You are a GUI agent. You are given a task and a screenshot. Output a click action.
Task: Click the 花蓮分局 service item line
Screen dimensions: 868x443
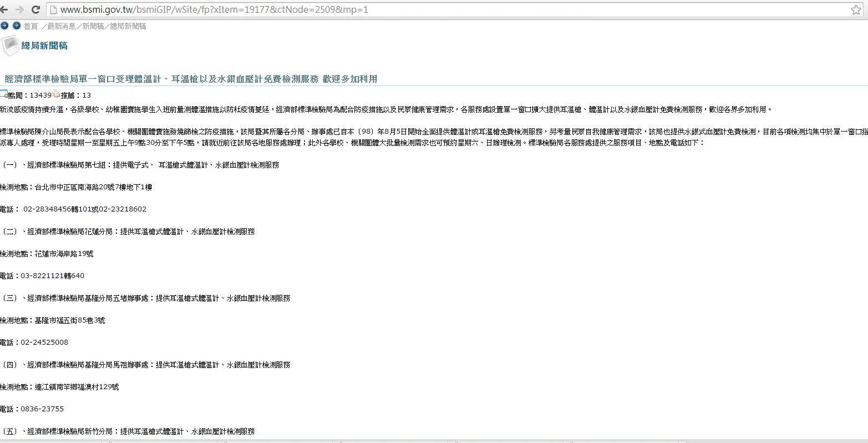[x=128, y=231]
